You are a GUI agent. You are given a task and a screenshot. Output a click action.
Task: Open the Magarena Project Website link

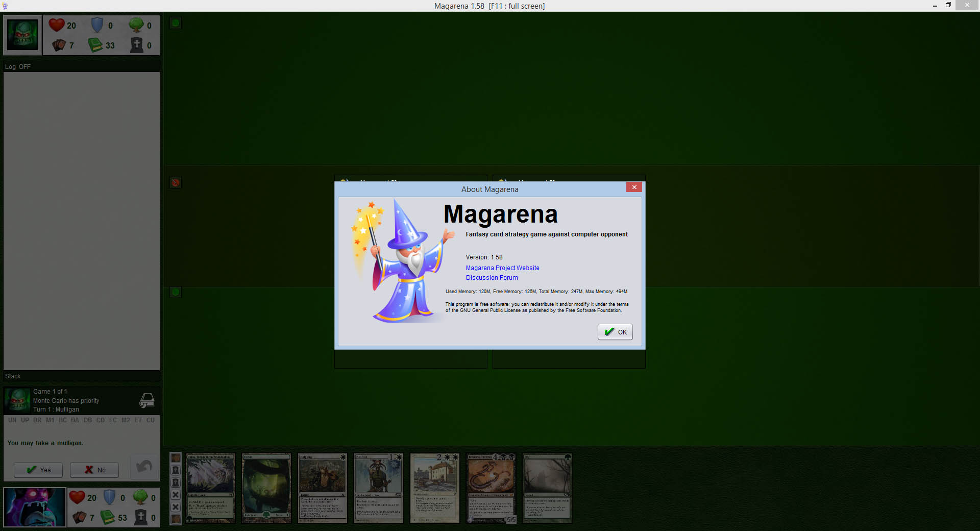click(x=502, y=268)
